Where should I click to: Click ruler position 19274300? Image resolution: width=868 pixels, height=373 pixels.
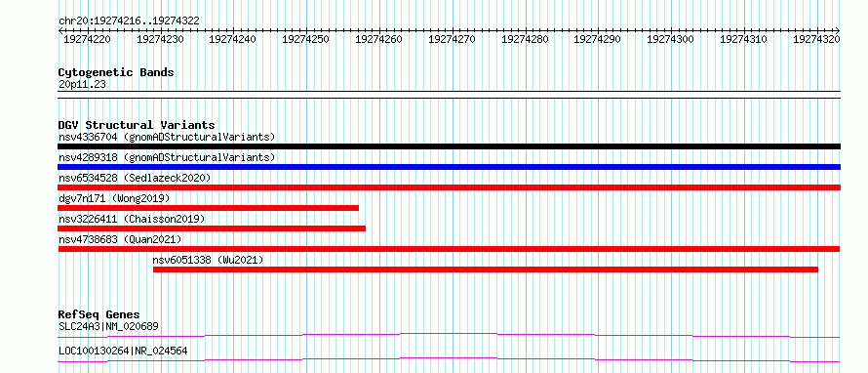click(670, 39)
